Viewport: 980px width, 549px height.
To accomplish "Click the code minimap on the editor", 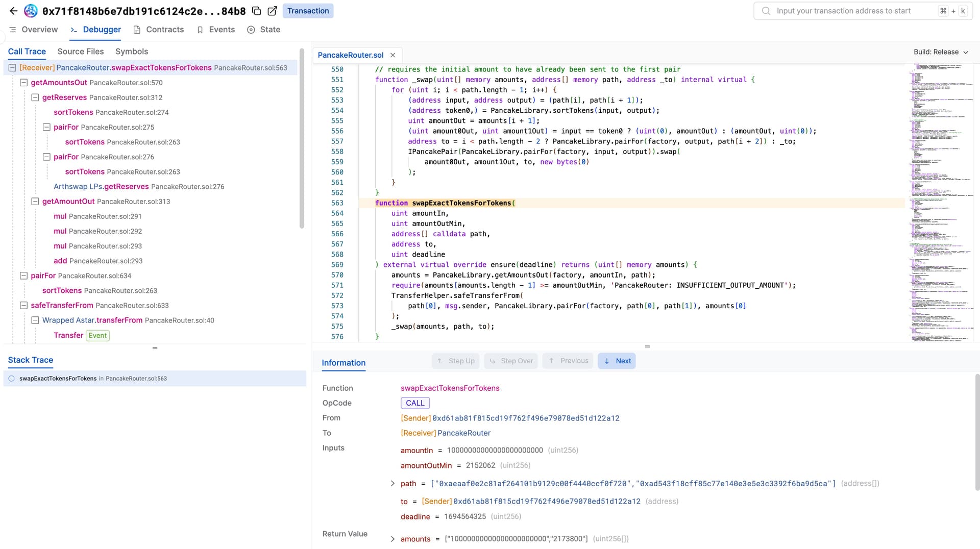I will click(x=942, y=202).
